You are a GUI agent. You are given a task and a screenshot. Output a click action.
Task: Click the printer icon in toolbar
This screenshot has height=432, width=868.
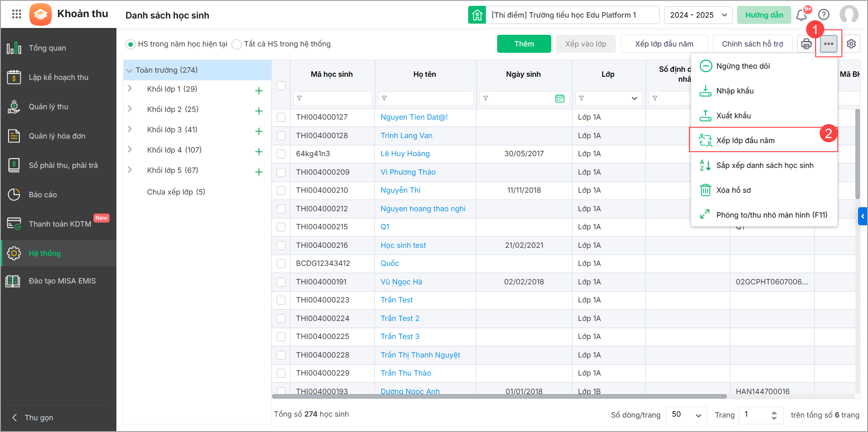click(x=806, y=44)
